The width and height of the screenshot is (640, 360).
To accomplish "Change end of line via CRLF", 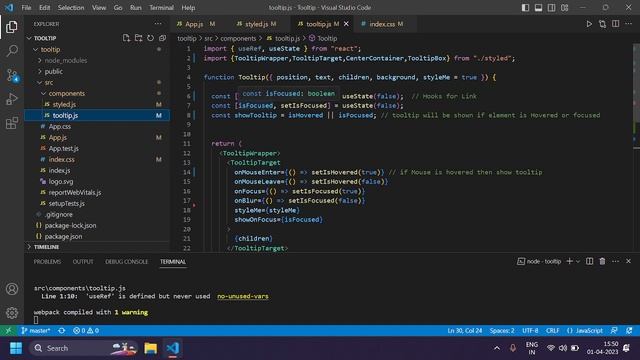I will point(553,331).
